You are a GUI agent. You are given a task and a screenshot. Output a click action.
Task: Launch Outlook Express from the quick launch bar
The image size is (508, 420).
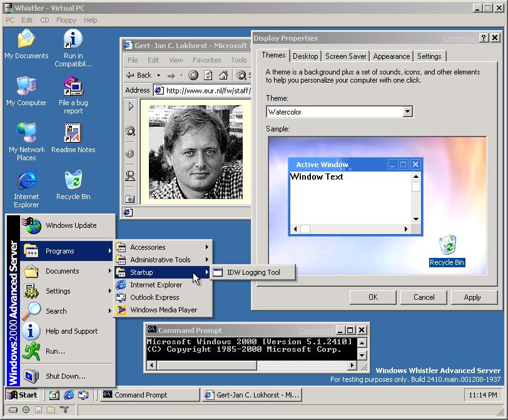tap(83, 395)
